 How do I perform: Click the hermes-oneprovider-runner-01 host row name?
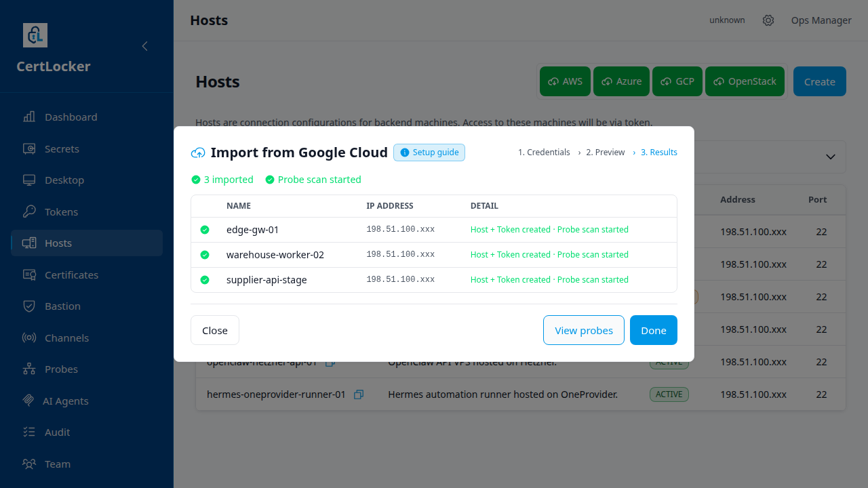276,394
